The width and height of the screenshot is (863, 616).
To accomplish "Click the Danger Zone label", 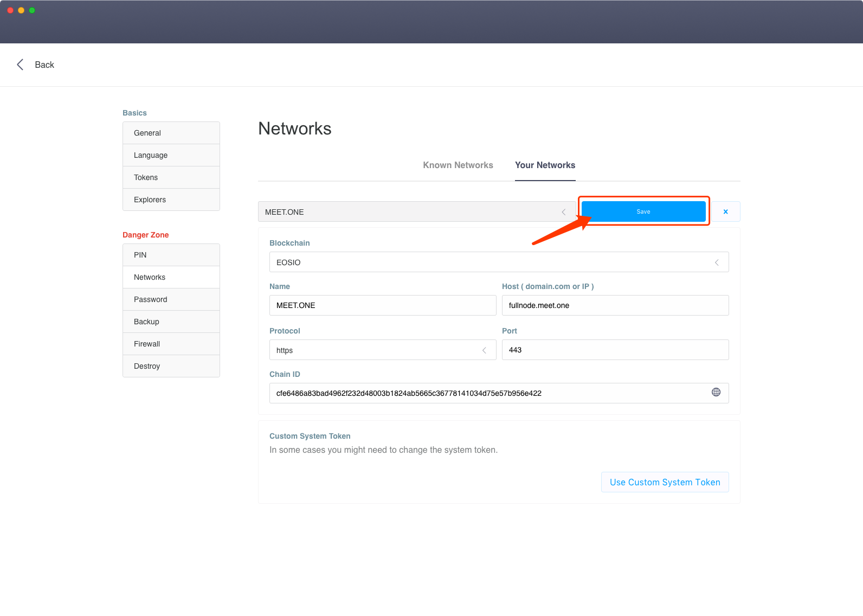I will [145, 235].
